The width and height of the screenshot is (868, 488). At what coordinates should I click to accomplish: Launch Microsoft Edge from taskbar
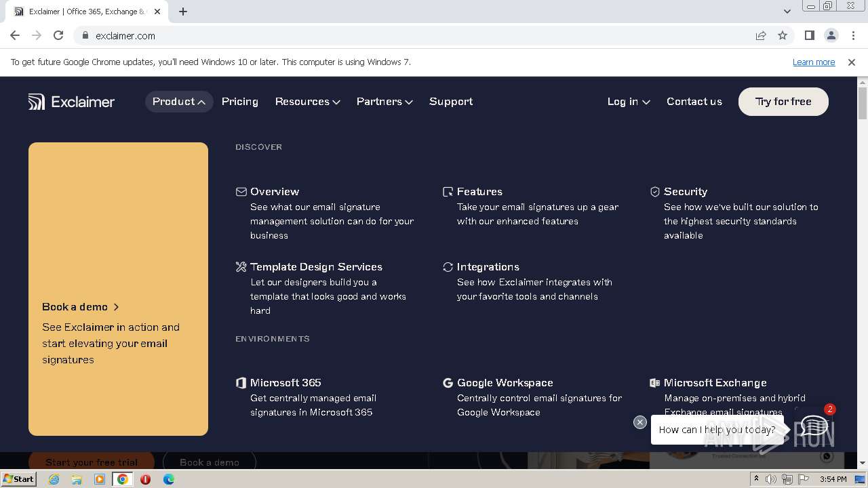pos(168,479)
